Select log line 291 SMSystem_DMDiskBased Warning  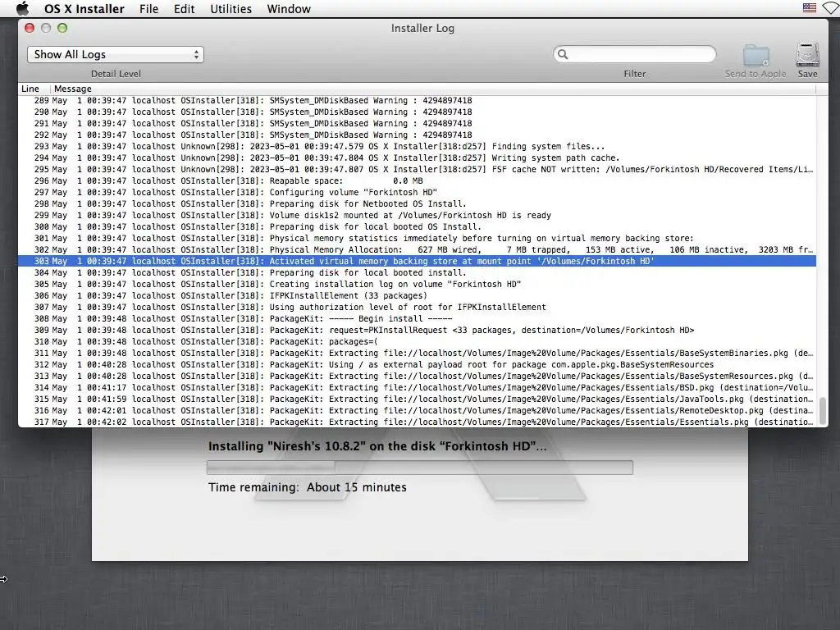[x=417, y=123]
